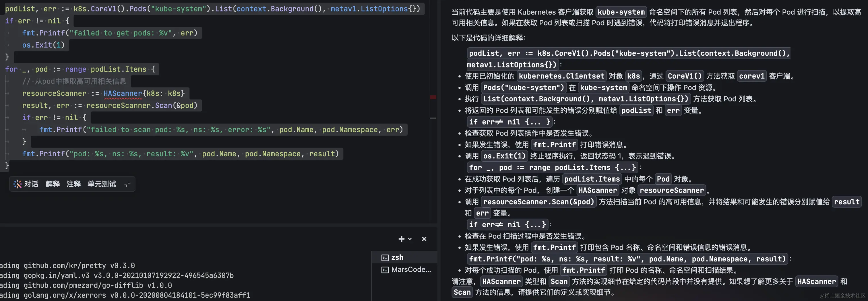
Task: Add a new terminal with the plus icon
Action: point(401,239)
